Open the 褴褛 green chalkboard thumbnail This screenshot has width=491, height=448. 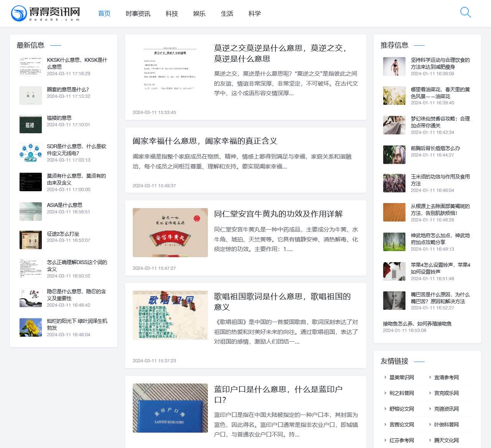coord(31,124)
